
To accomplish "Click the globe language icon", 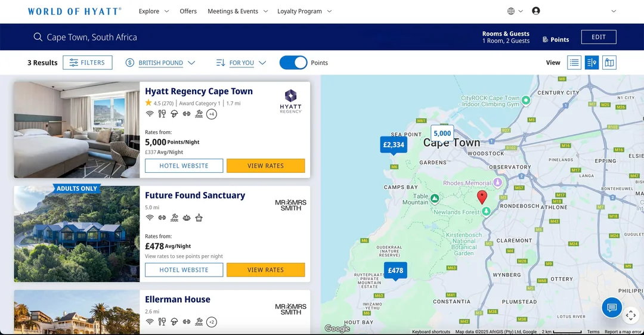I will (x=511, y=11).
